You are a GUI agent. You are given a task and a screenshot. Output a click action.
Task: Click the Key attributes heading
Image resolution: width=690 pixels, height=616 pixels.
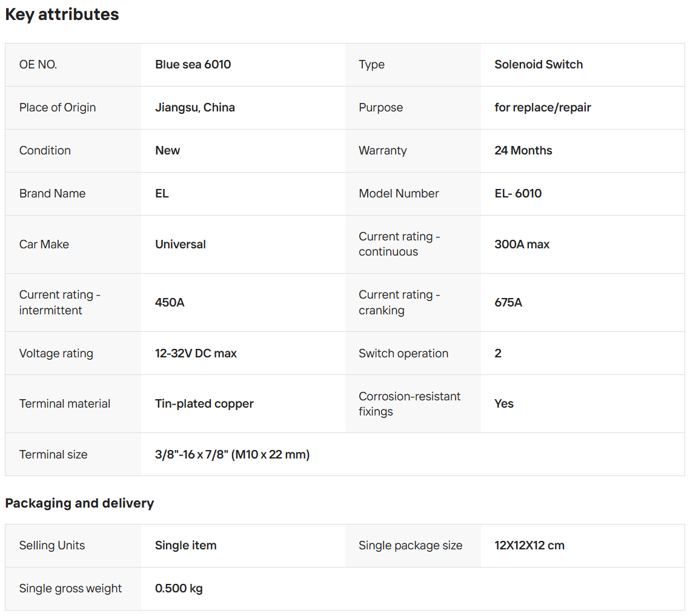[x=62, y=15]
